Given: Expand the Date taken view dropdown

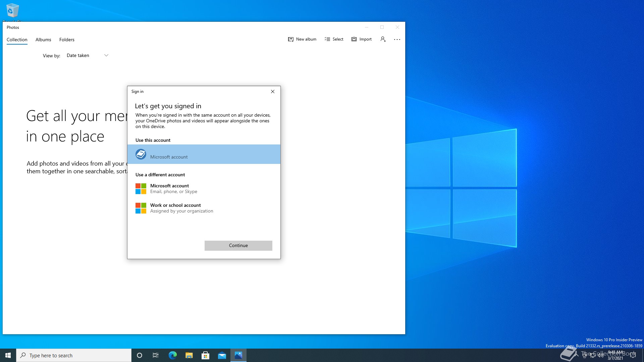Looking at the screenshot, I should (87, 55).
